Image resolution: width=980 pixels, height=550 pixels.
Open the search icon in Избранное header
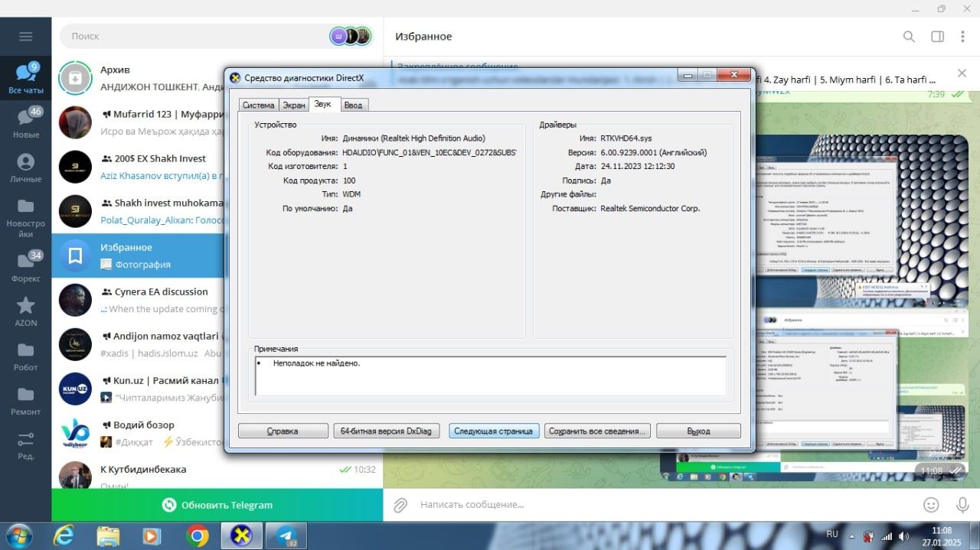909,36
